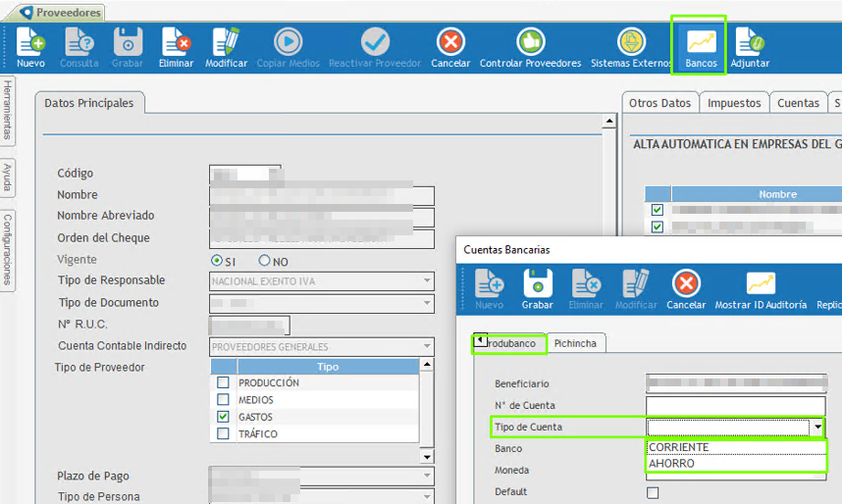Click scroll-up arrow of Tipo de Proveedor list
This screenshot has width=842, height=504.
(426, 365)
